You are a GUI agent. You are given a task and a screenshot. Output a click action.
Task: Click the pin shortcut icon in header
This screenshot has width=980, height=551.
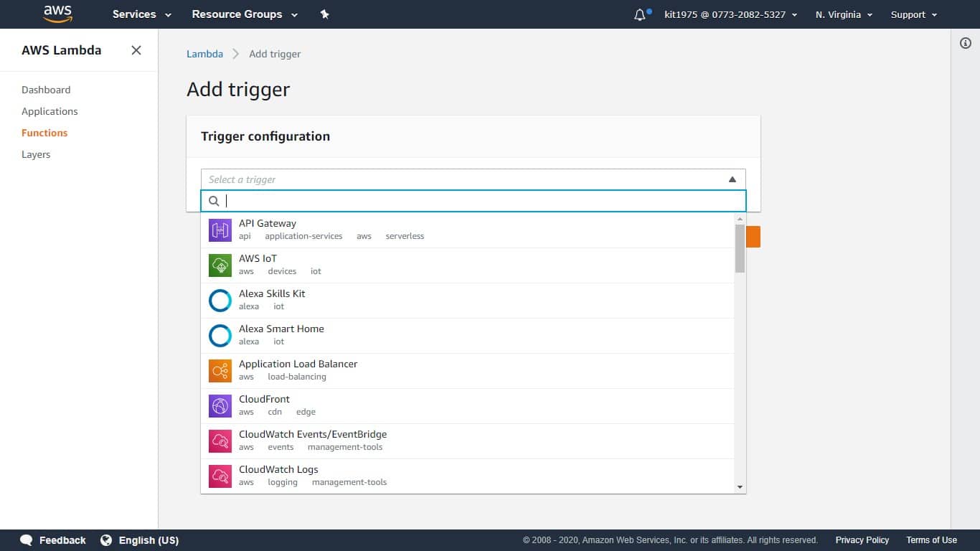click(324, 14)
